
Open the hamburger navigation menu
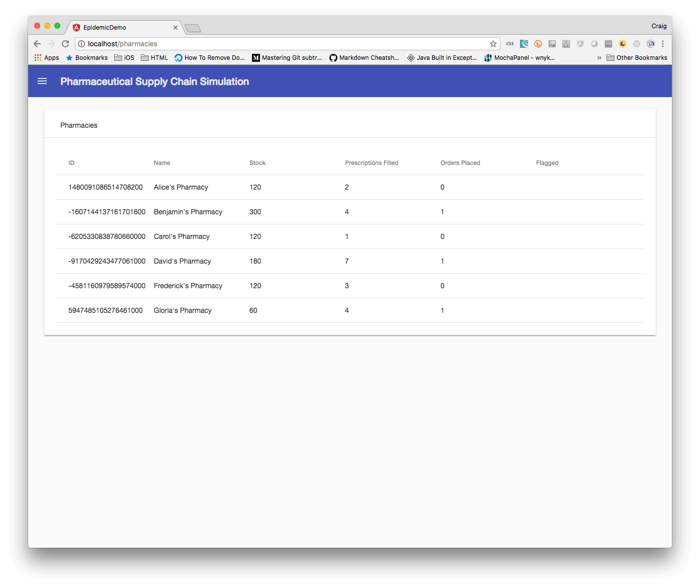42,81
